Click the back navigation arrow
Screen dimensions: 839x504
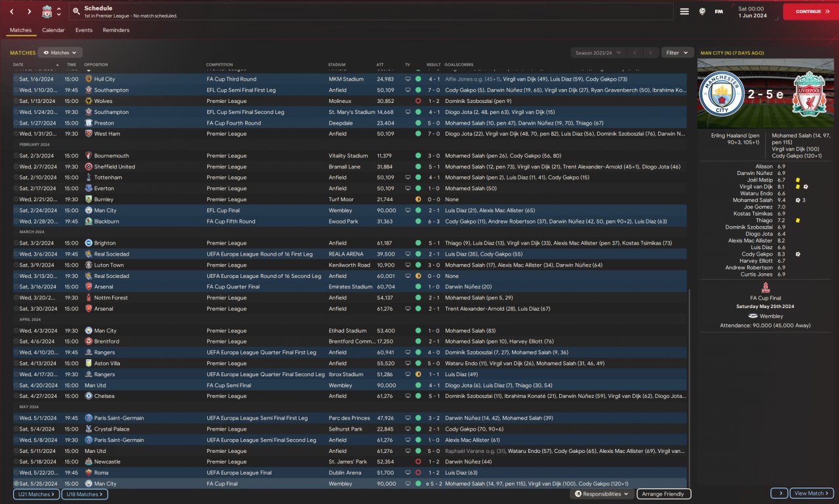[x=12, y=12]
